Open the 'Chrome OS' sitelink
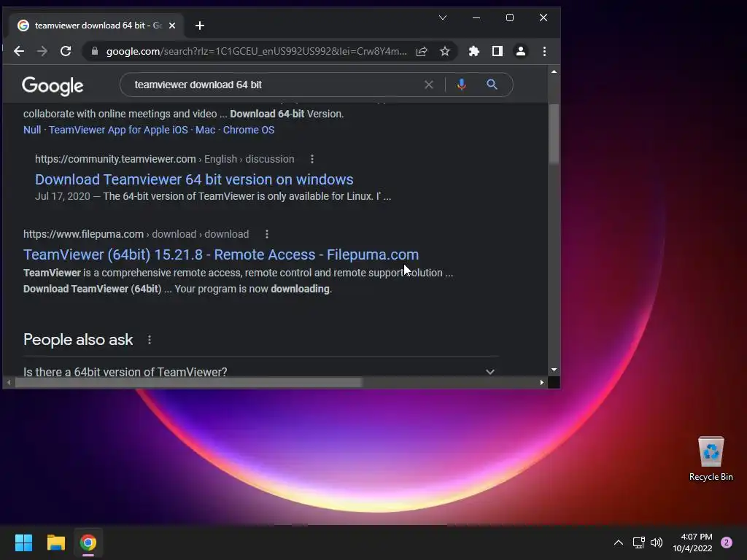Screen dimensions: 747x560 click(x=249, y=130)
